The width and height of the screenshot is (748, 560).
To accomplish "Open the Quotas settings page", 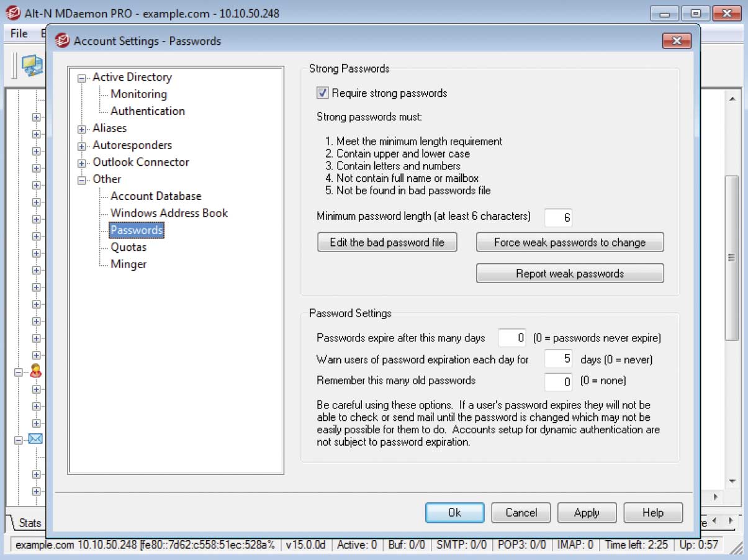I will click(128, 247).
